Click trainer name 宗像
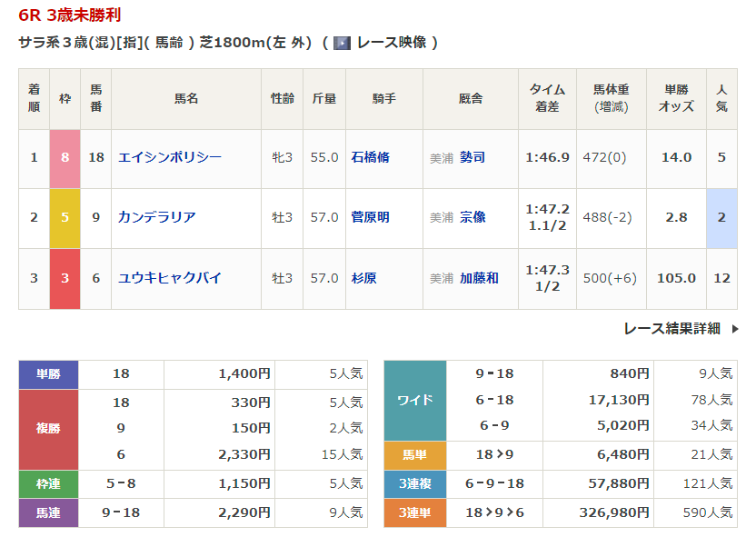Image resolution: width=756 pixels, height=537 pixels. point(472,217)
